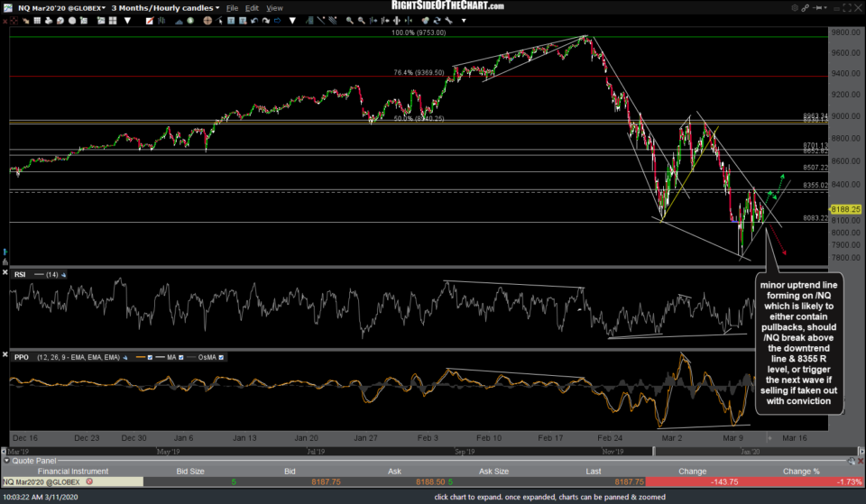Click the red X icon in the chart toolbar
The height and width of the screenshot is (504, 866).
coord(5,21)
